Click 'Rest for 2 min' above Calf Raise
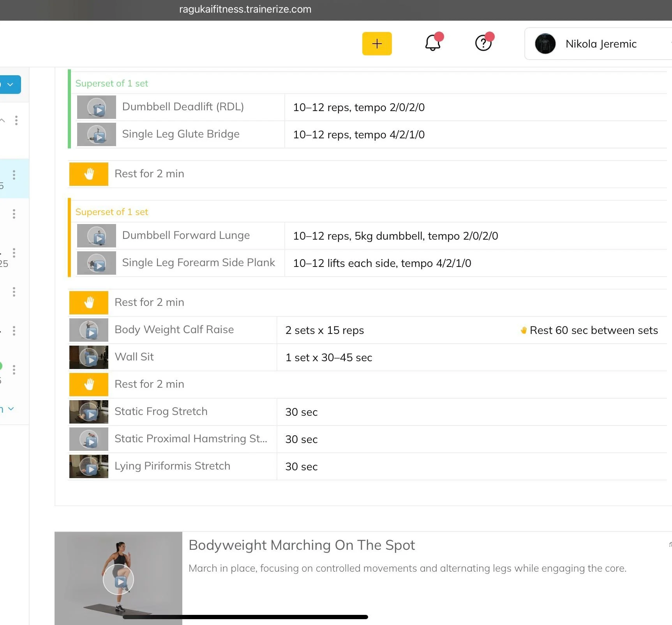This screenshot has height=625, width=672. click(x=149, y=302)
